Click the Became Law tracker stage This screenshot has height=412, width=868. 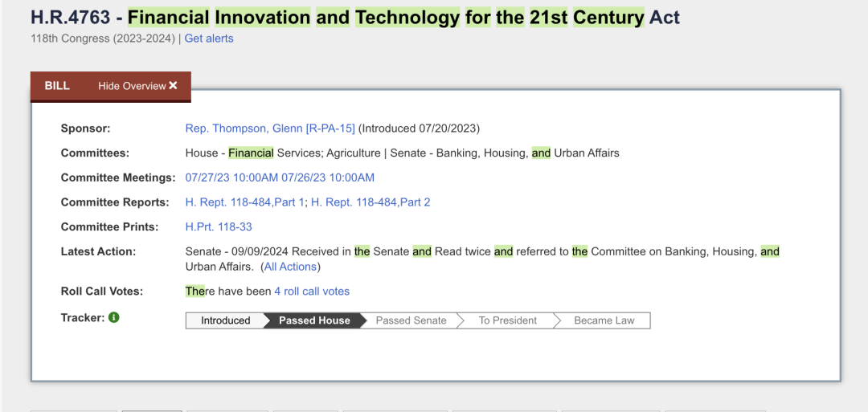click(x=604, y=320)
